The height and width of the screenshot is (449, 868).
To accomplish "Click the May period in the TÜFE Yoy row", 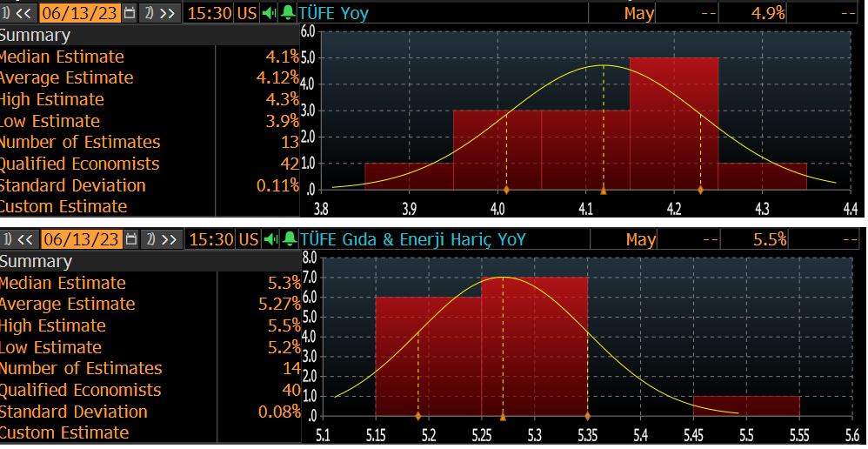I will click(638, 13).
